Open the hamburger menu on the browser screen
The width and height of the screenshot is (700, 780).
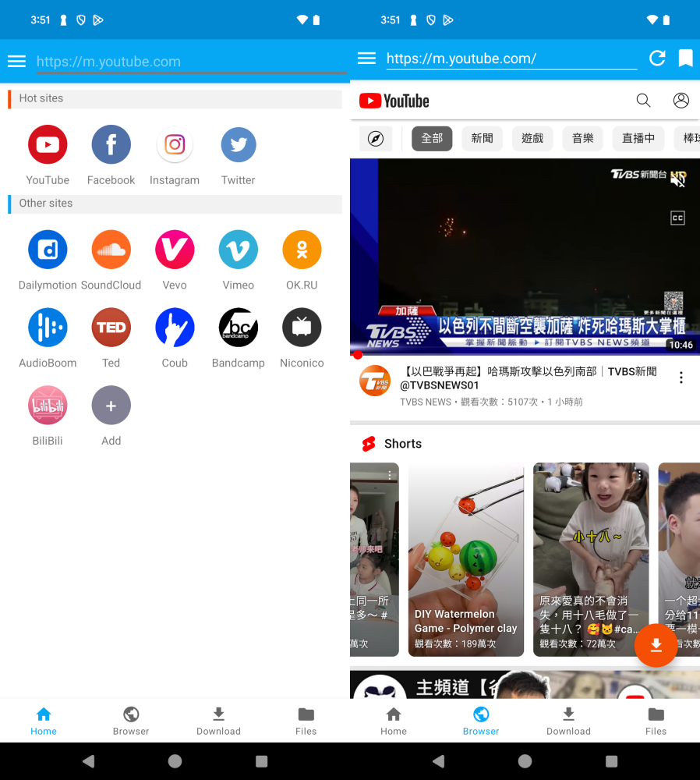[x=366, y=58]
